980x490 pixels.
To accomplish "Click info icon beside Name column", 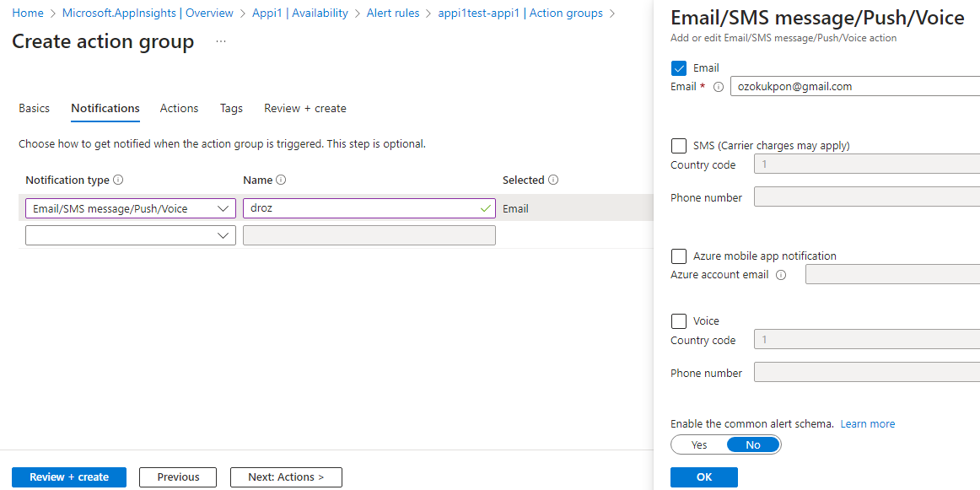I will click(x=282, y=180).
